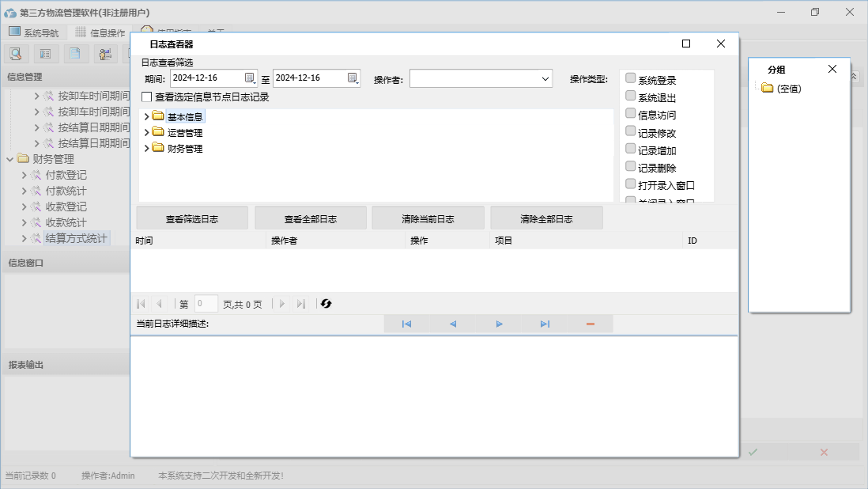Click the 财务管理 folder icon in log viewer
868x489 pixels.
click(x=158, y=148)
